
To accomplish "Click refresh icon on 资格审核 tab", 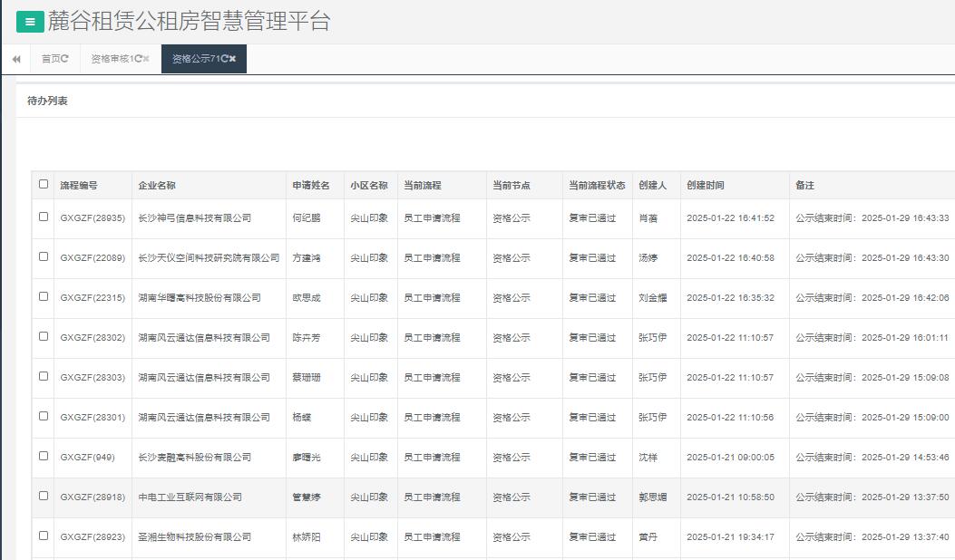I will tap(137, 59).
